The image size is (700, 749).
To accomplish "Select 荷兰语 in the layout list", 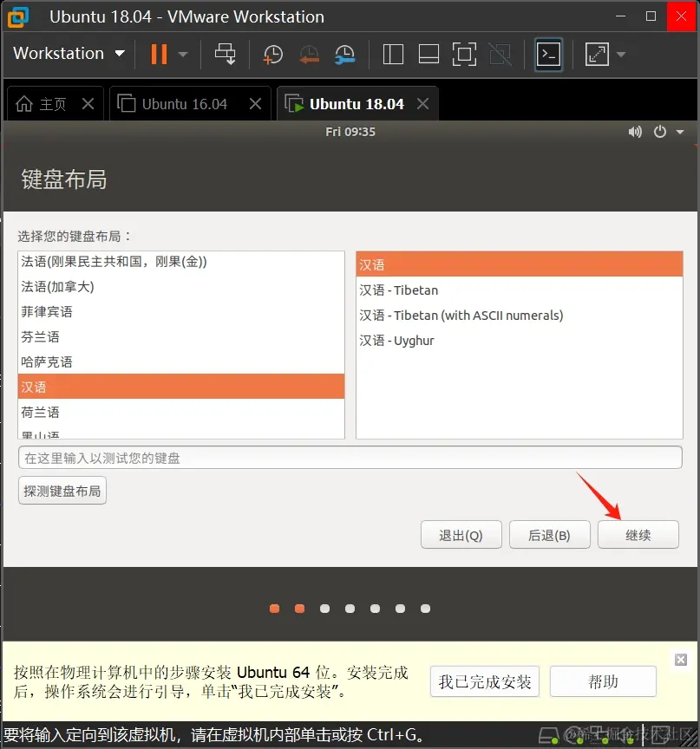I will [181, 413].
